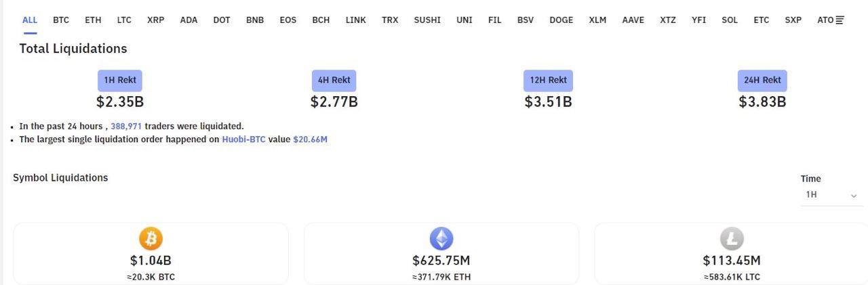Viewport: 868px width, 285px height.
Task: Open the SUSHI tab
Action: [x=427, y=20]
